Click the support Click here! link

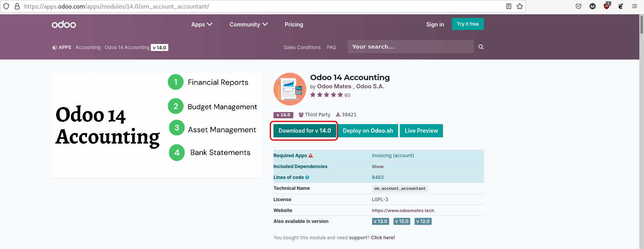coord(383,238)
